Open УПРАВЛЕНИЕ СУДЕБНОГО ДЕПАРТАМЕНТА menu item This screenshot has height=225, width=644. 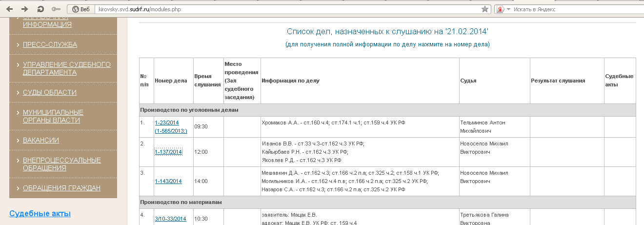tap(67, 68)
